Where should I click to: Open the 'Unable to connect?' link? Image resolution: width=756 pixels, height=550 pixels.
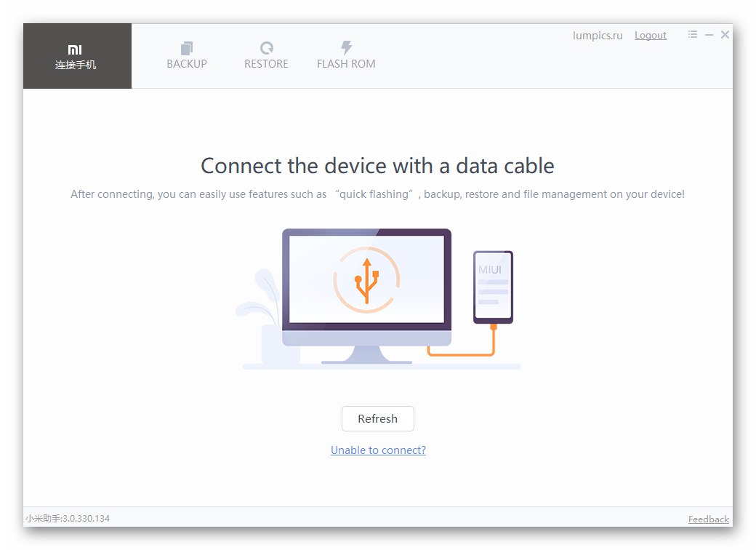pyautogui.click(x=378, y=450)
